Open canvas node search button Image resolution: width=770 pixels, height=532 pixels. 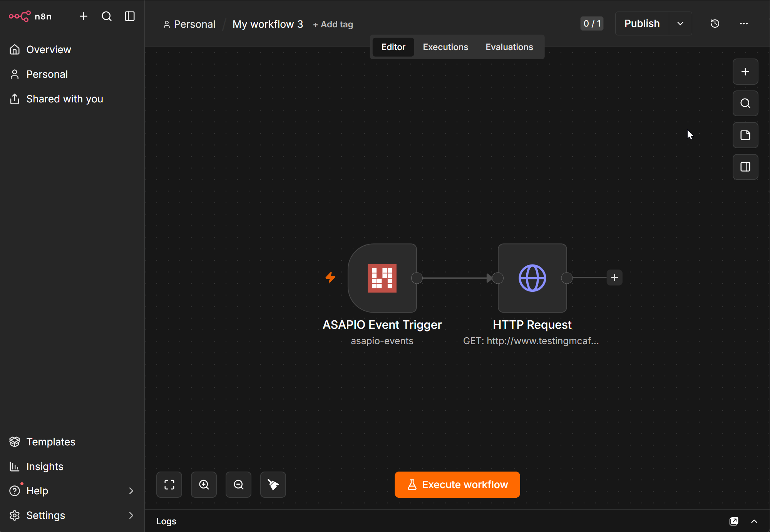click(x=745, y=103)
